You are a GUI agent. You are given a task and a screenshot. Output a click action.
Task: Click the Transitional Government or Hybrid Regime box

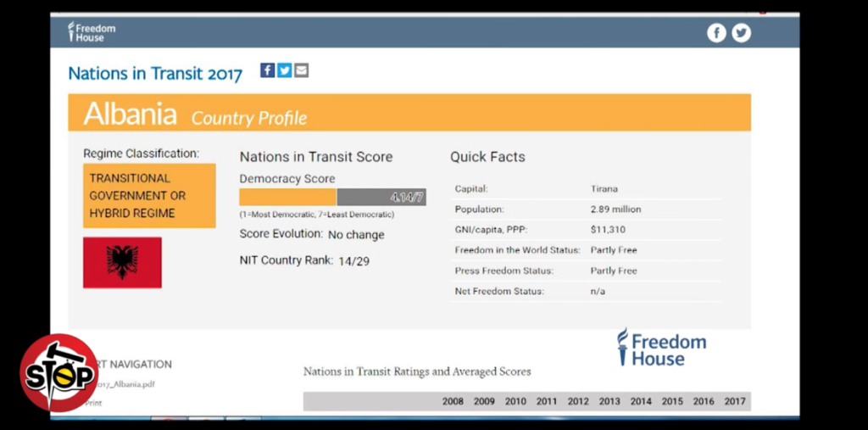tap(149, 196)
